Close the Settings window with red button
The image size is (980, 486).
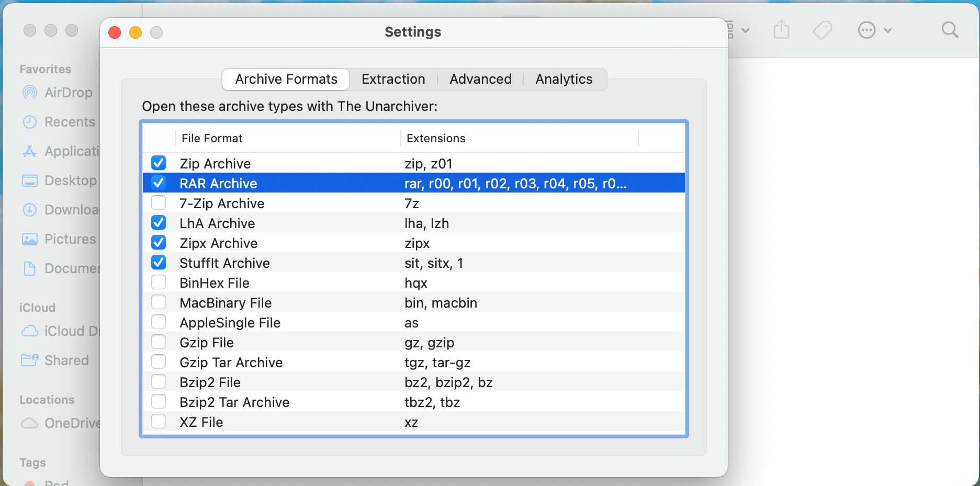[115, 32]
